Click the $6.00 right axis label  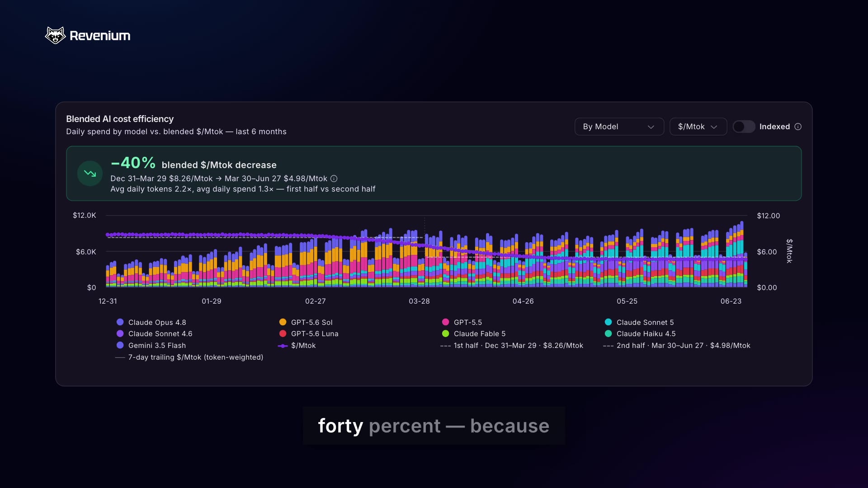click(767, 252)
